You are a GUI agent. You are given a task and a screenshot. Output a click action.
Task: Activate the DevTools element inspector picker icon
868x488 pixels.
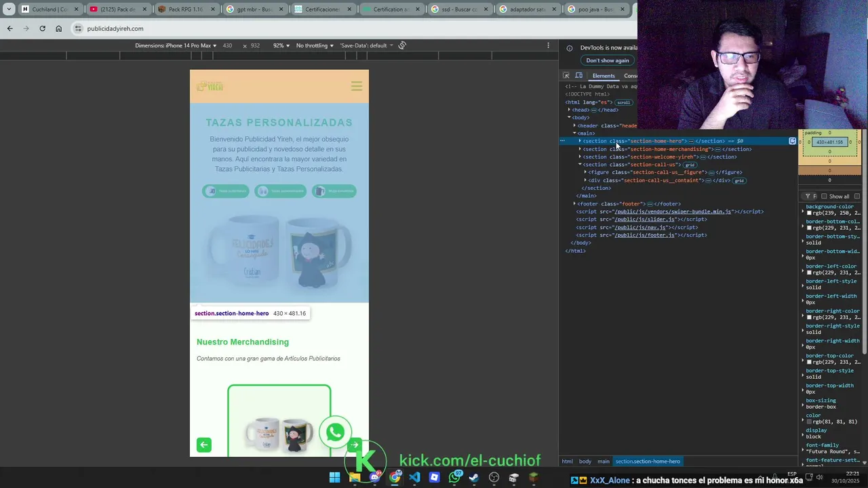tap(566, 76)
